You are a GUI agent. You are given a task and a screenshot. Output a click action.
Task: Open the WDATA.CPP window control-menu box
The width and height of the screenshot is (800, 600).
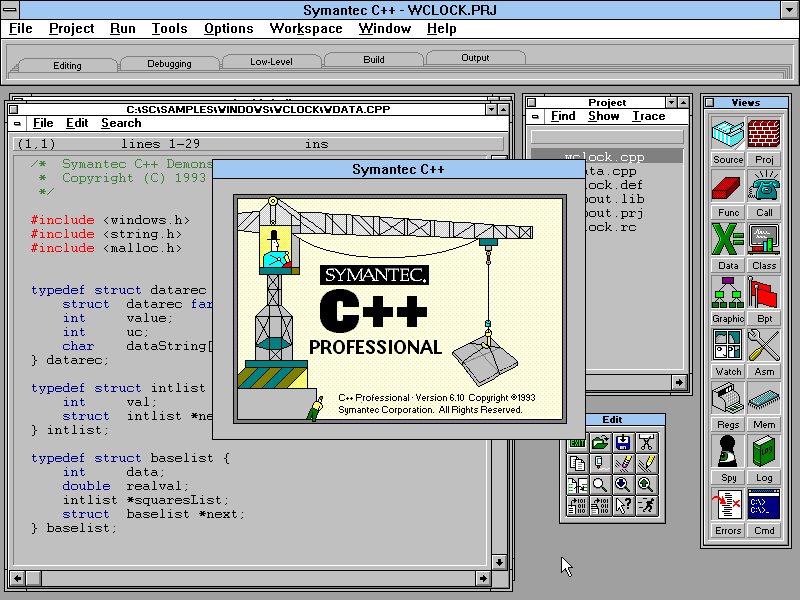pos(14,109)
